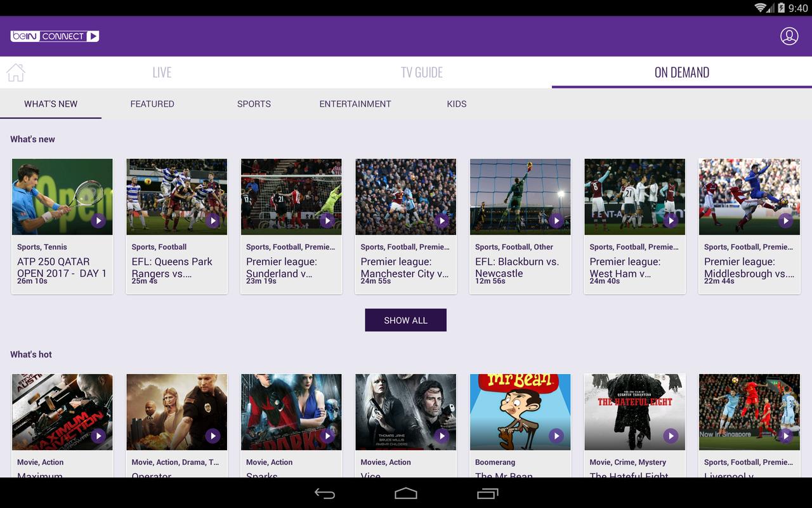Tap the Wi-Fi status icon

pos(760,8)
